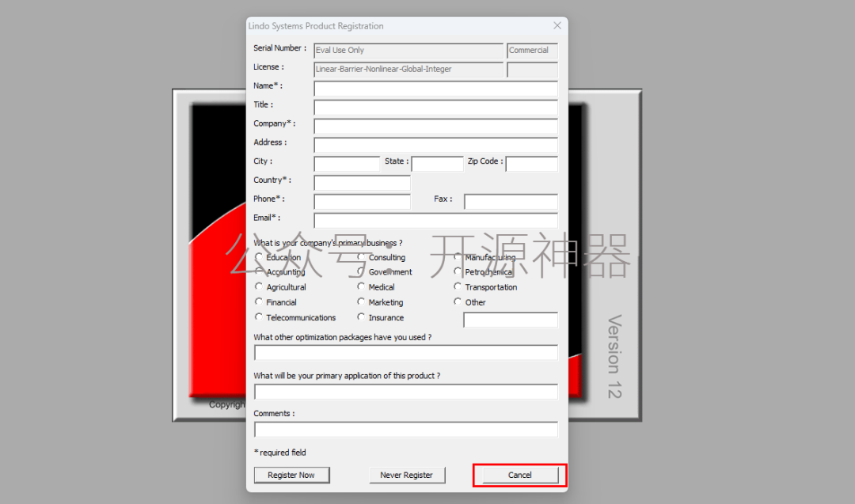Focus the City text box

click(x=347, y=164)
